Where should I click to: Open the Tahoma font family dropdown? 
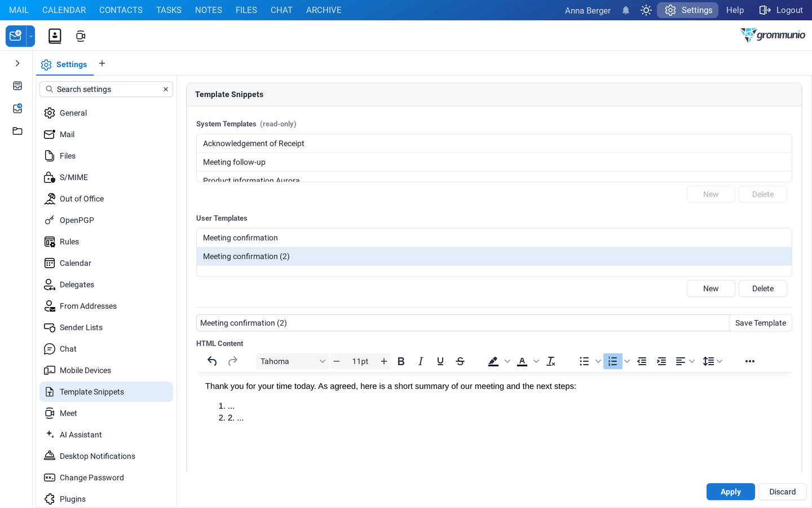point(293,361)
